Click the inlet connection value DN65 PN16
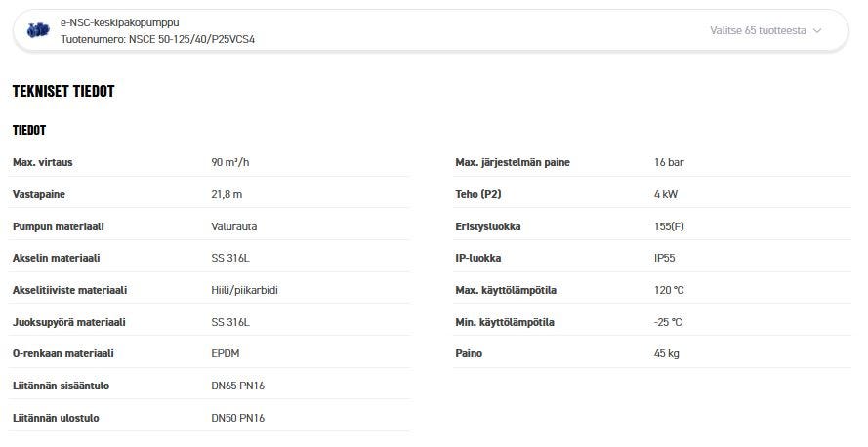The image size is (868, 447). point(238,386)
